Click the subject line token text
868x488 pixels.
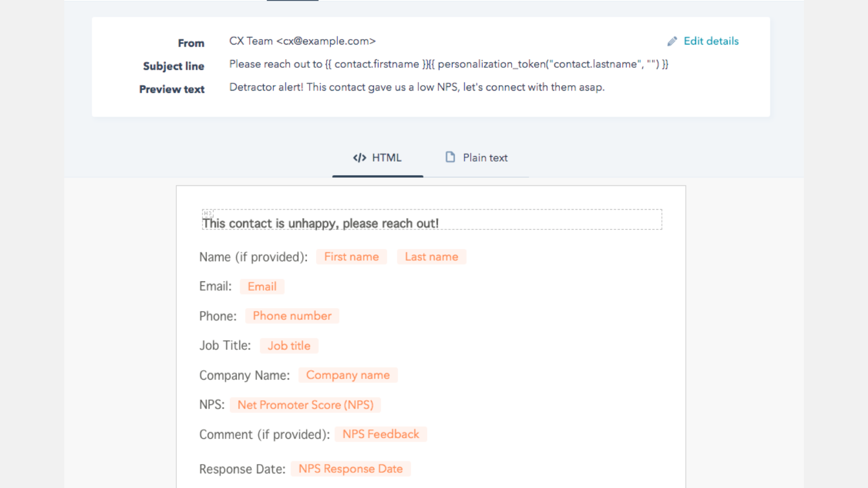449,65
